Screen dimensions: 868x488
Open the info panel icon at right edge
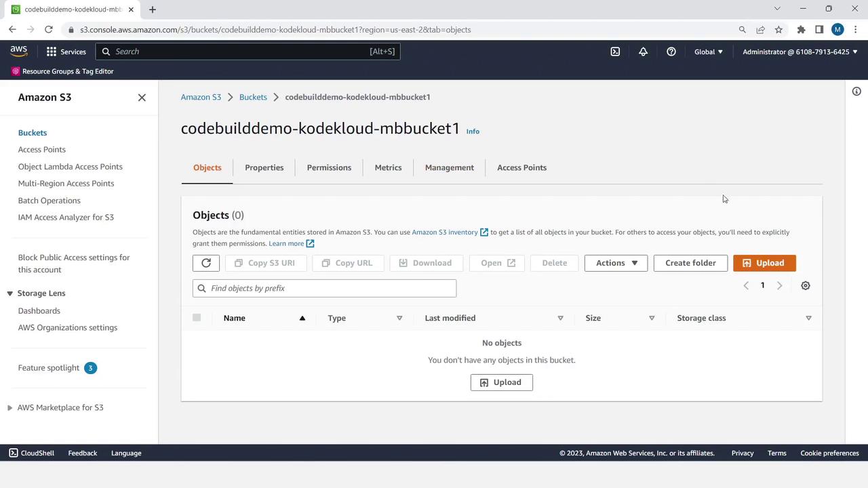tap(856, 91)
